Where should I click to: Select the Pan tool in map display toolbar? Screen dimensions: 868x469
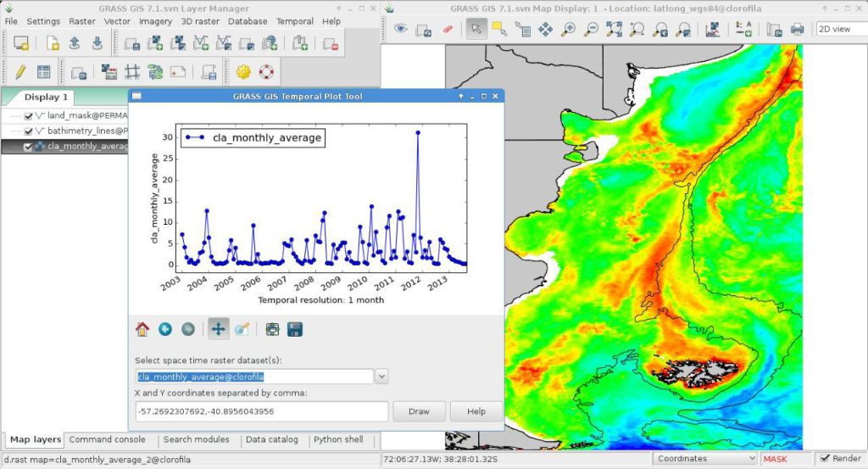pyautogui.click(x=546, y=29)
